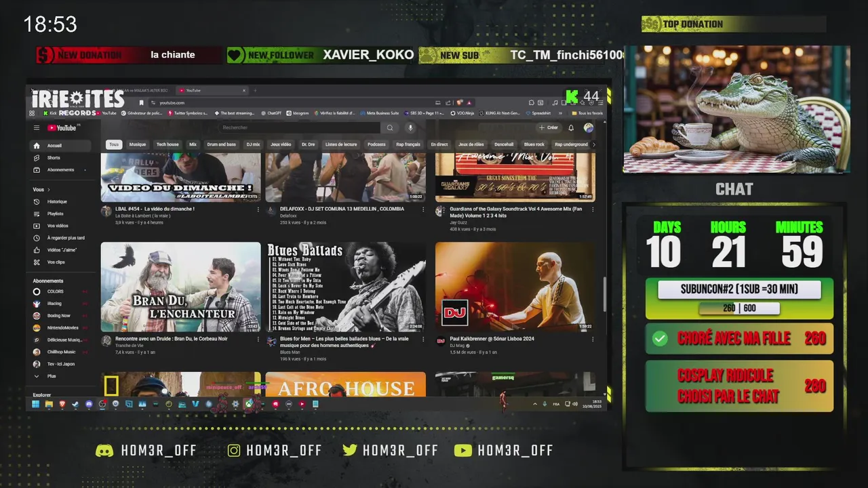Click the YouTube logo
Viewport: 868px width, 488px height.
coord(62,128)
